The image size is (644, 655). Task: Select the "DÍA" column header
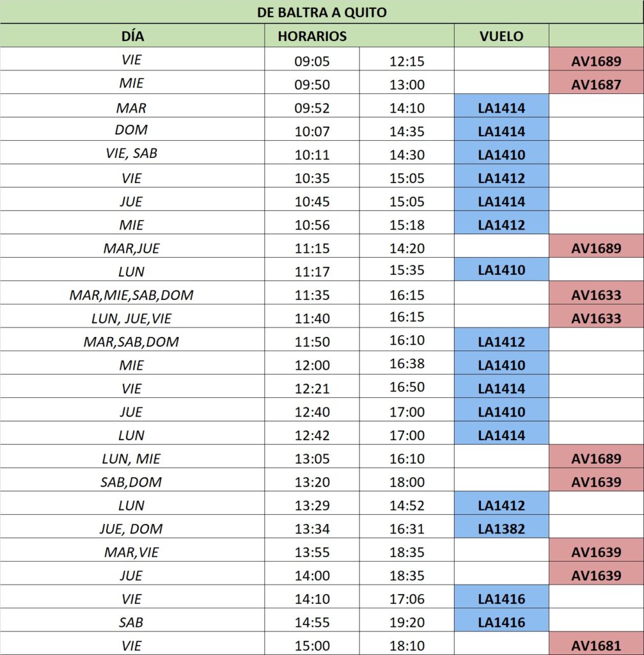[x=132, y=36]
